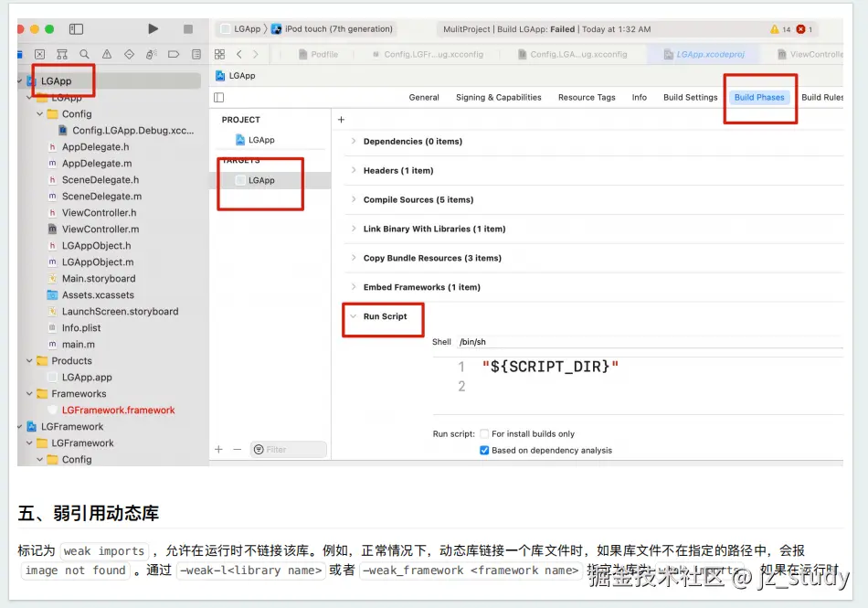The image size is (868, 608).
Task: Click the script editor line with SCRIPT_DIR
Action: [x=550, y=367]
